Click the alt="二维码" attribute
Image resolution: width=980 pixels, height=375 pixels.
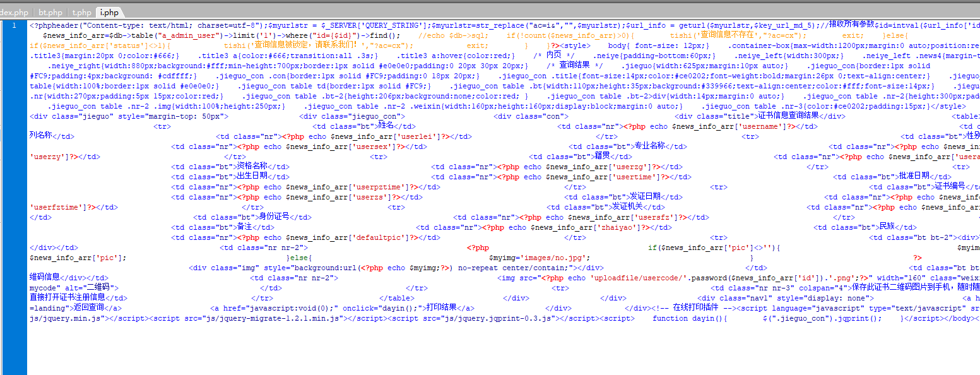90,288
